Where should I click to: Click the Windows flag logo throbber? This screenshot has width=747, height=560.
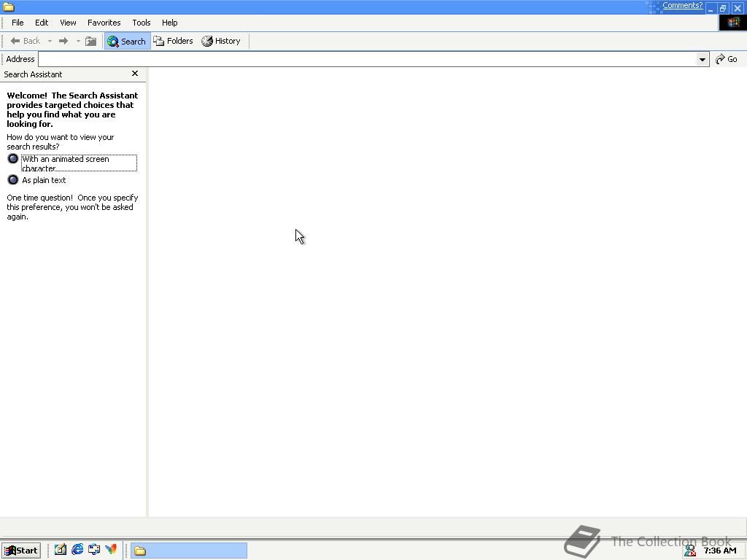tap(732, 23)
